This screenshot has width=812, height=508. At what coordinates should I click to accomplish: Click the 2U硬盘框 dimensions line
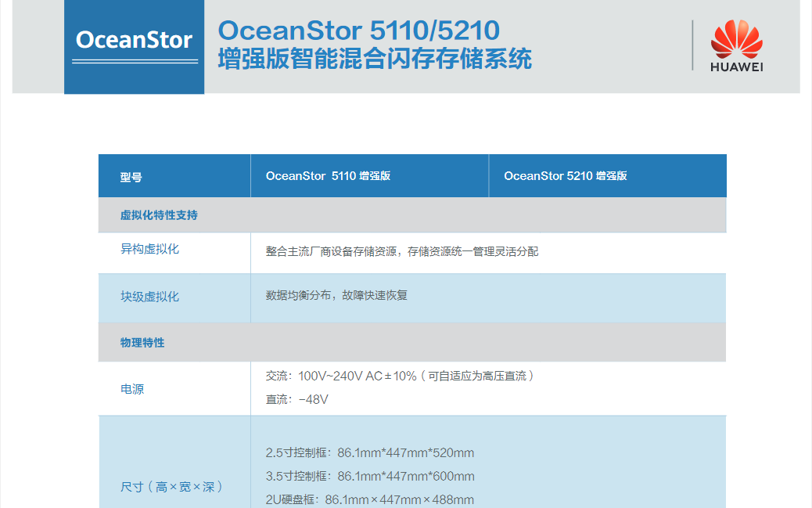370,499
